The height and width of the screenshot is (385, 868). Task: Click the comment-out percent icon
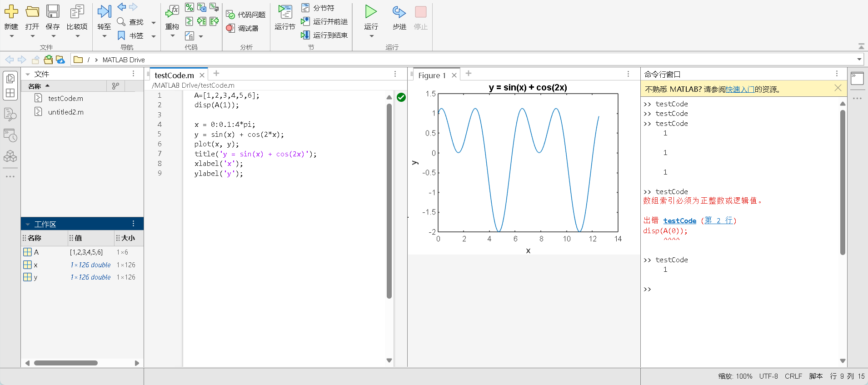(190, 7)
